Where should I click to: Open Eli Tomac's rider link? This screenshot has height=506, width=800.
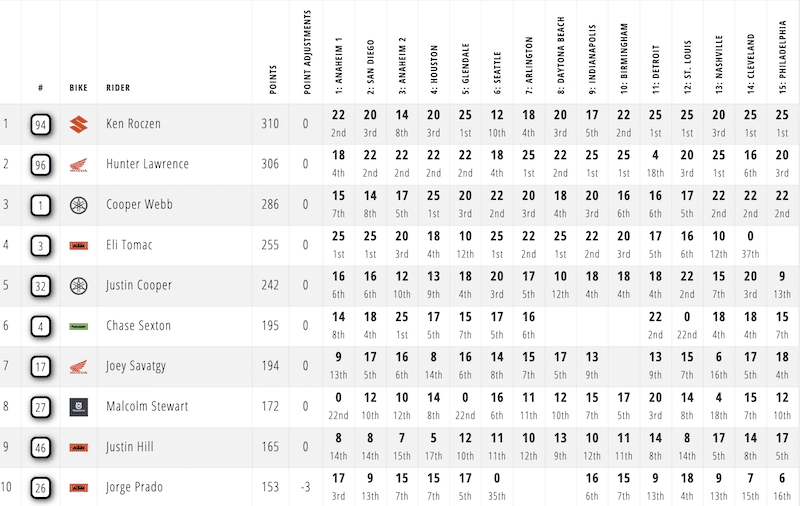[x=130, y=246]
